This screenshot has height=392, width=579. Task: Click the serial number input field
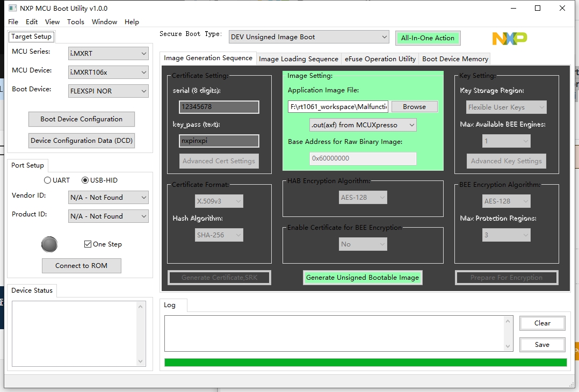tap(219, 107)
